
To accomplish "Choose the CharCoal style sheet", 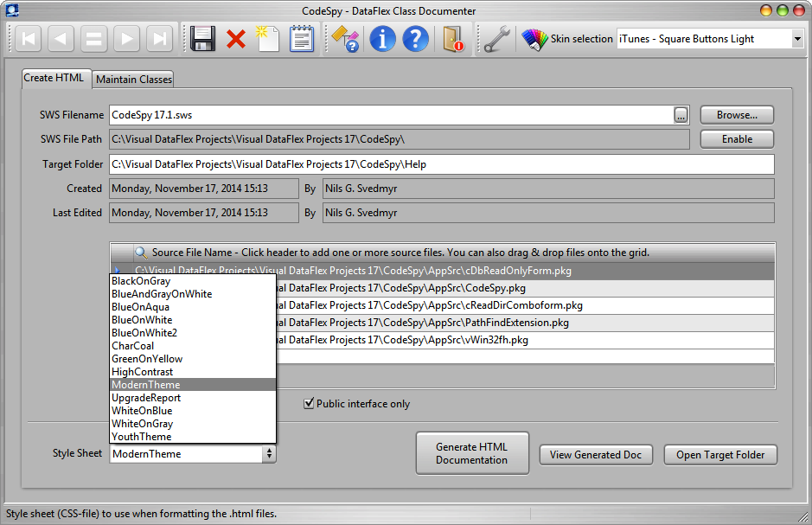I will click(x=193, y=346).
